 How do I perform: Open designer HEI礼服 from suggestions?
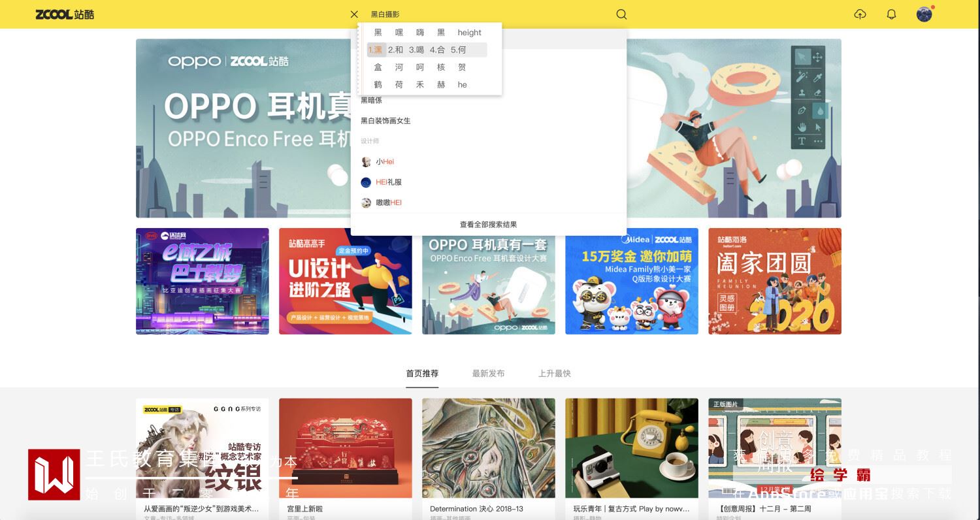coord(382,182)
